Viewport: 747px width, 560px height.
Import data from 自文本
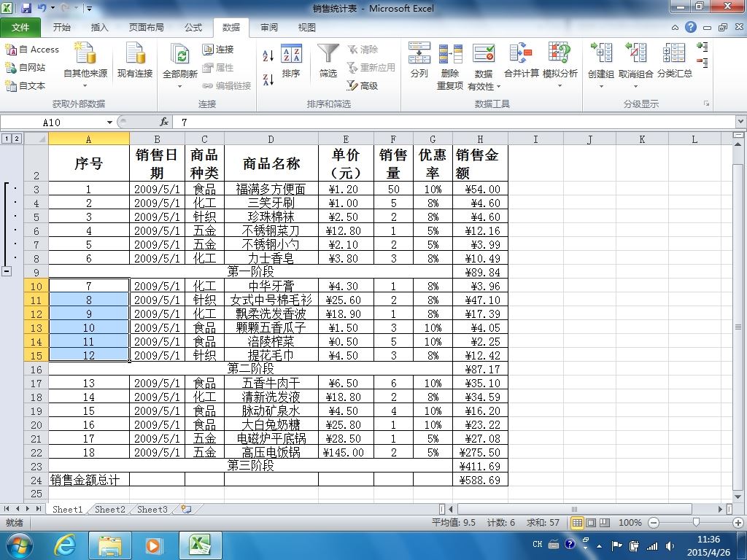click(x=26, y=85)
